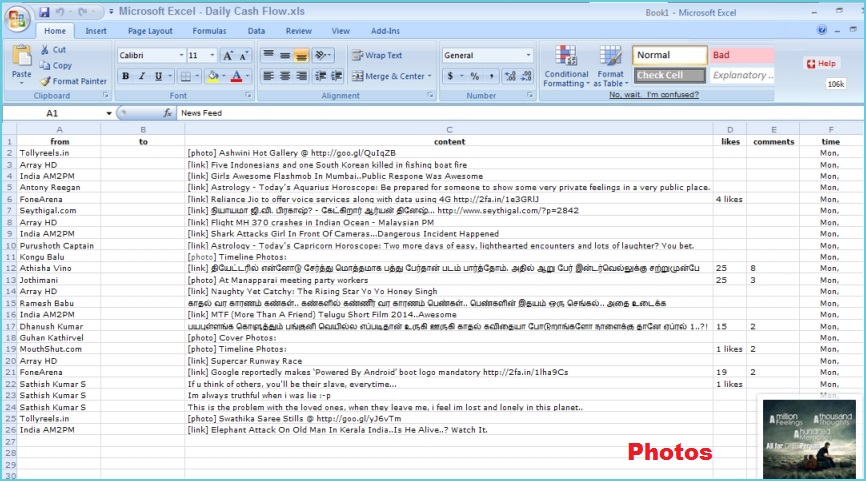Apply the Fill Color bucket

pos(213,76)
